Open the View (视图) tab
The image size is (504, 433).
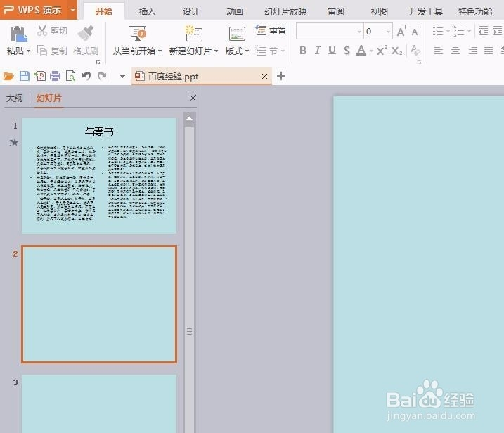380,12
